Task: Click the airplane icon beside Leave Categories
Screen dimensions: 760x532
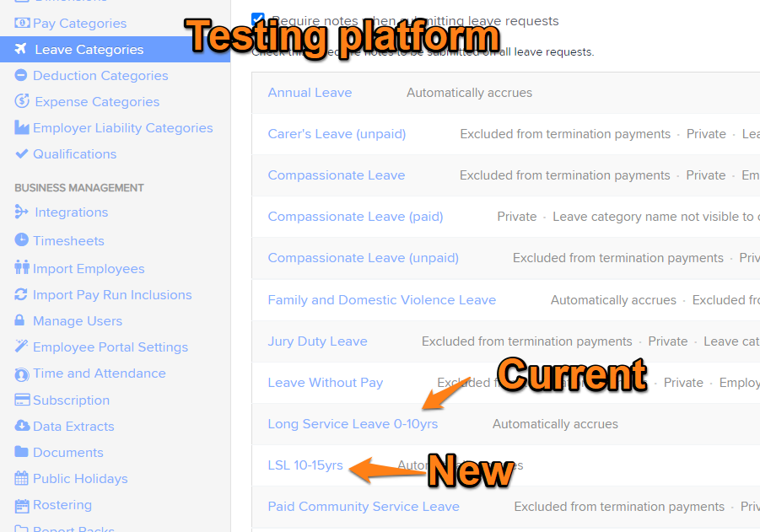Action: pyautogui.click(x=21, y=49)
